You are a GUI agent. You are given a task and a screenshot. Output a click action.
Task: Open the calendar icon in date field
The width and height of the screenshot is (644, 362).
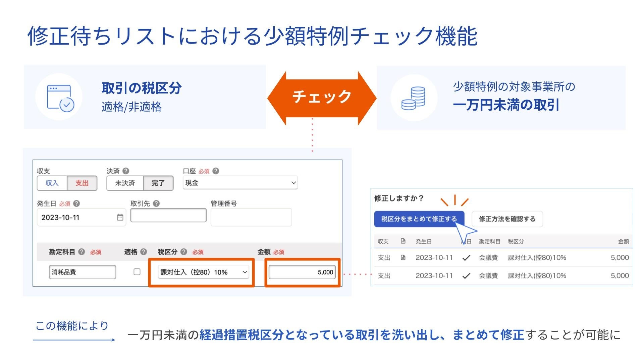(x=120, y=218)
